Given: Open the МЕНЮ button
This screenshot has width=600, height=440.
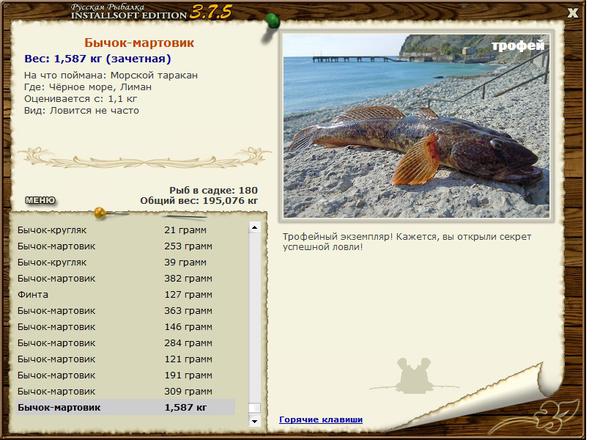Looking at the screenshot, I should coord(40,200).
